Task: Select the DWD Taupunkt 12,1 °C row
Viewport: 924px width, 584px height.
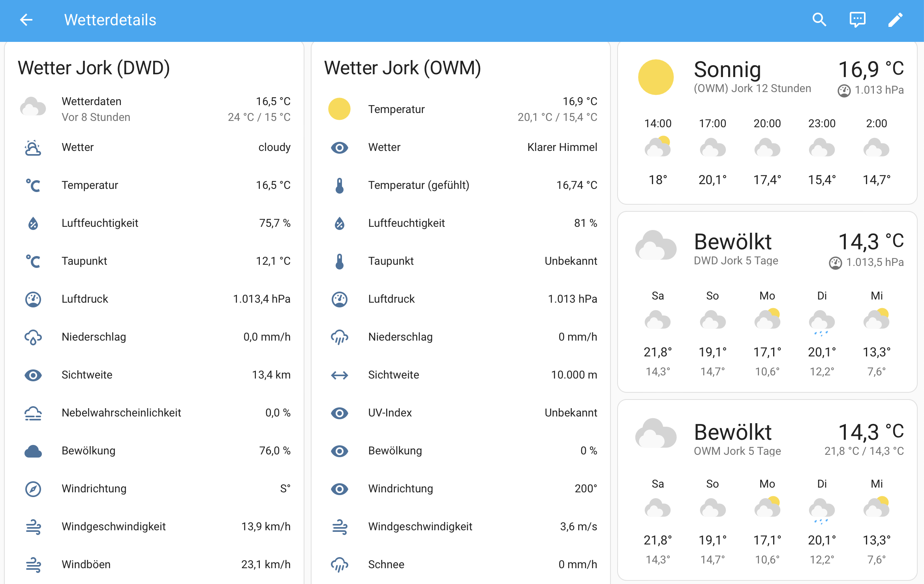Action: (154, 261)
